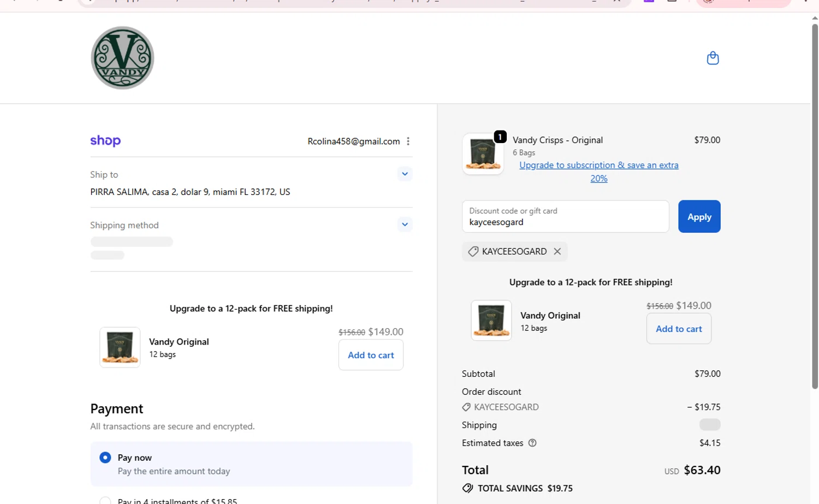This screenshot has height=504, width=819.
Task: Click the TOTAL SAVINGS $19.75 text
Action: point(525,488)
